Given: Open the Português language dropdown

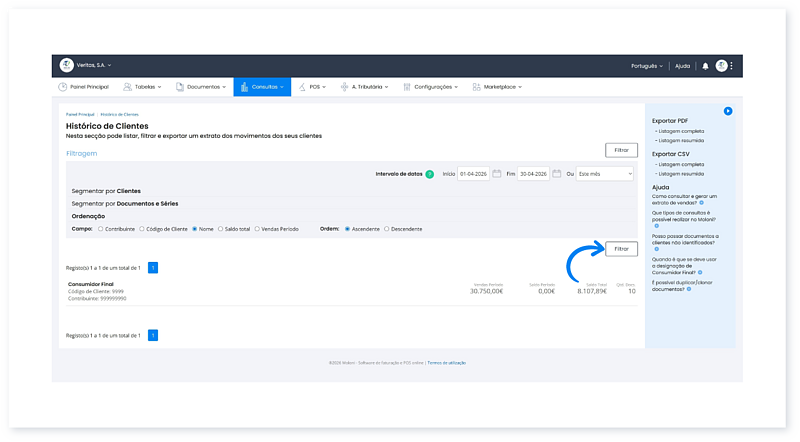Looking at the screenshot, I should [x=647, y=66].
